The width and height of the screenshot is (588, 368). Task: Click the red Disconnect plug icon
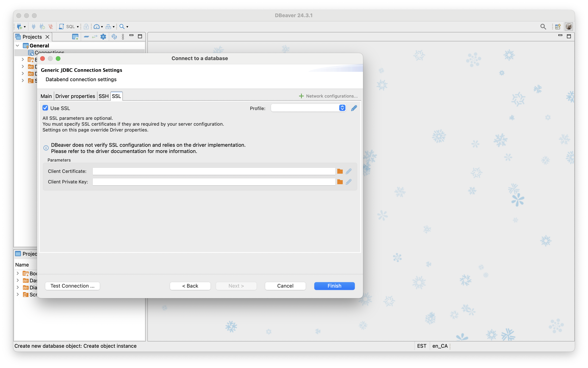50,27
